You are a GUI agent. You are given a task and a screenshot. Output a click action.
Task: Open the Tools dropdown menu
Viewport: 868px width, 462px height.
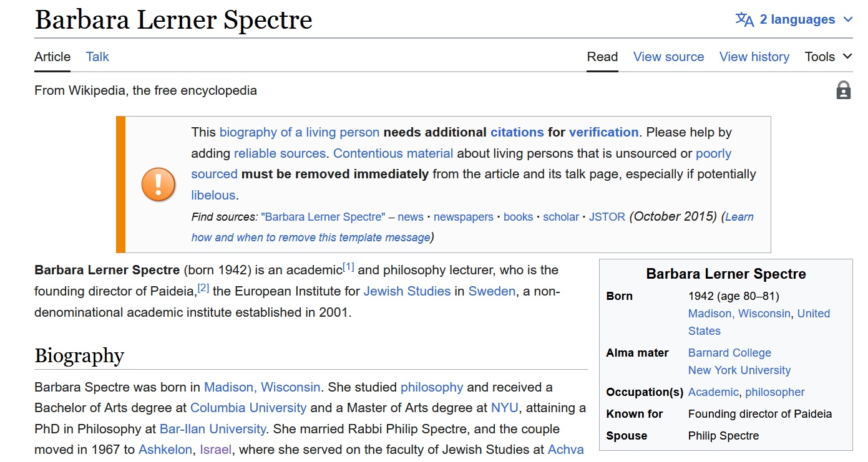click(x=828, y=57)
